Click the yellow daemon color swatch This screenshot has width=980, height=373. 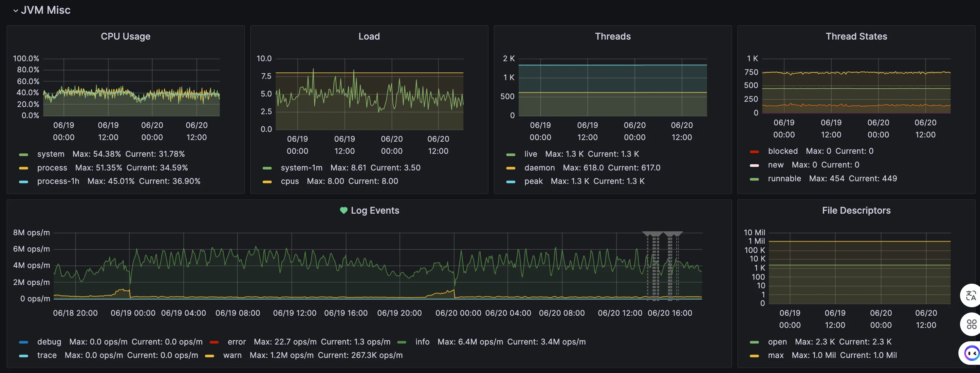click(510, 168)
